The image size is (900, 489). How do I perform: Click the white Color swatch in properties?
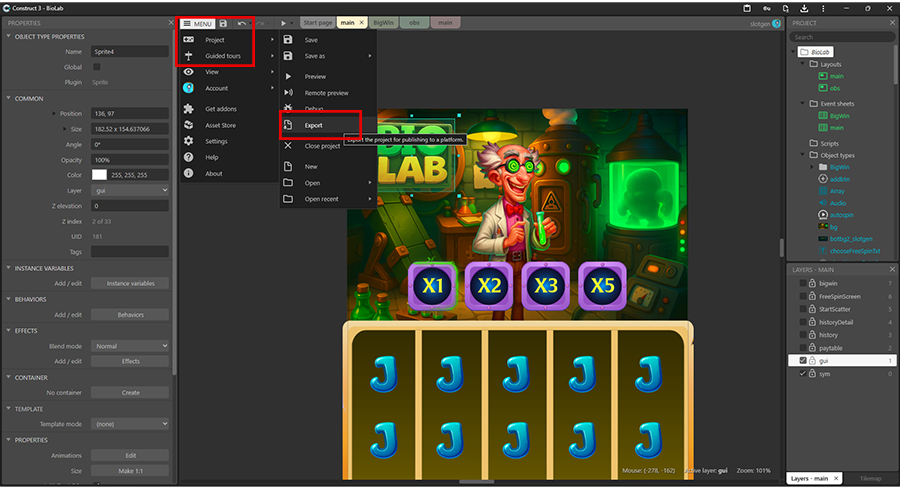(99, 175)
